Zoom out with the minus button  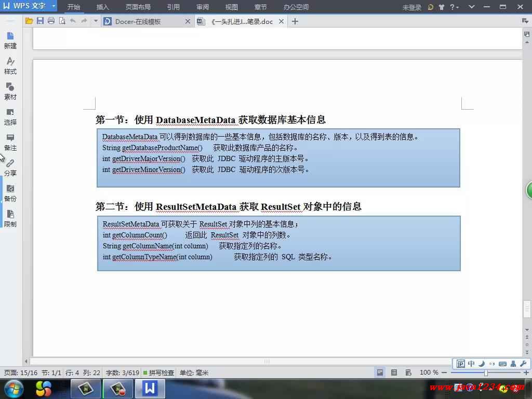pyautogui.click(x=444, y=373)
